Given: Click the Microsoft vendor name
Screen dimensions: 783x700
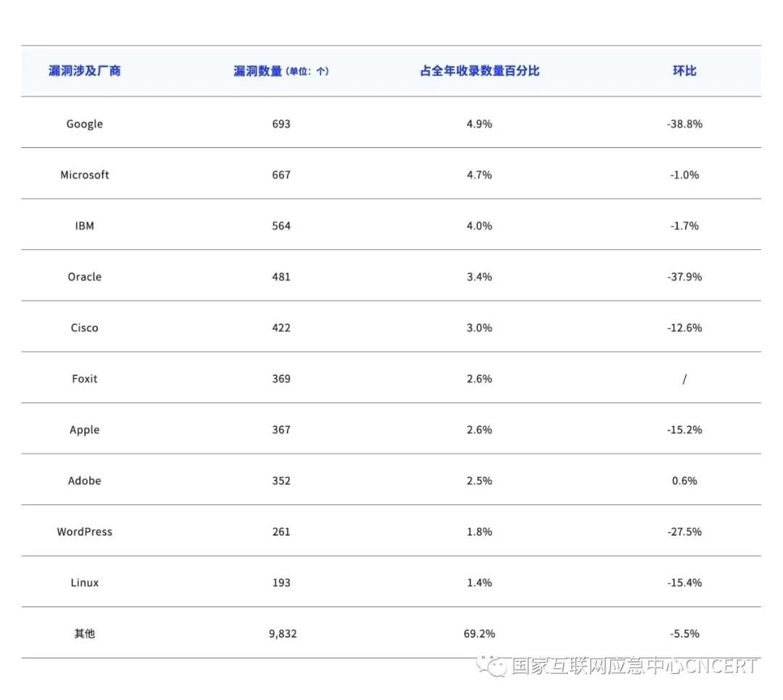Looking at the screenshot, I should 85,175.
